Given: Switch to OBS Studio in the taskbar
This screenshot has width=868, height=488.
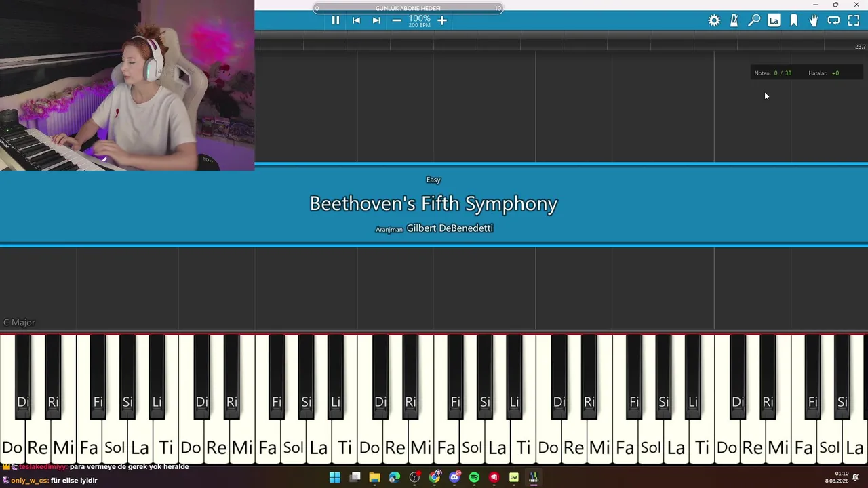Looking at the screenshot, I should (x=414, y=478).
